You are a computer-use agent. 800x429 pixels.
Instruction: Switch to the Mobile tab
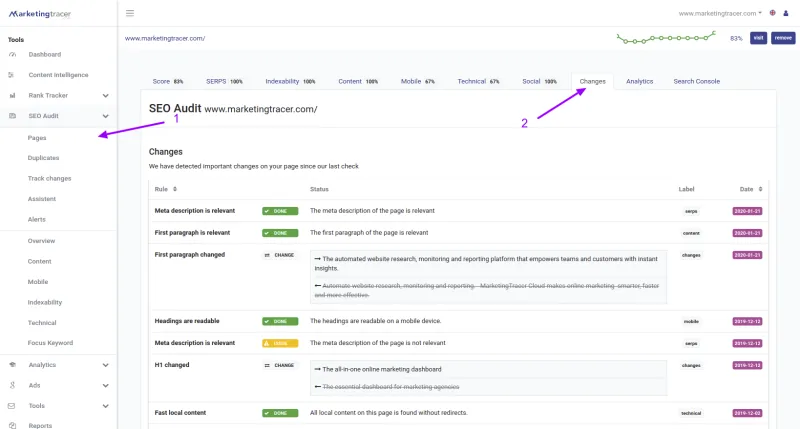417,81
